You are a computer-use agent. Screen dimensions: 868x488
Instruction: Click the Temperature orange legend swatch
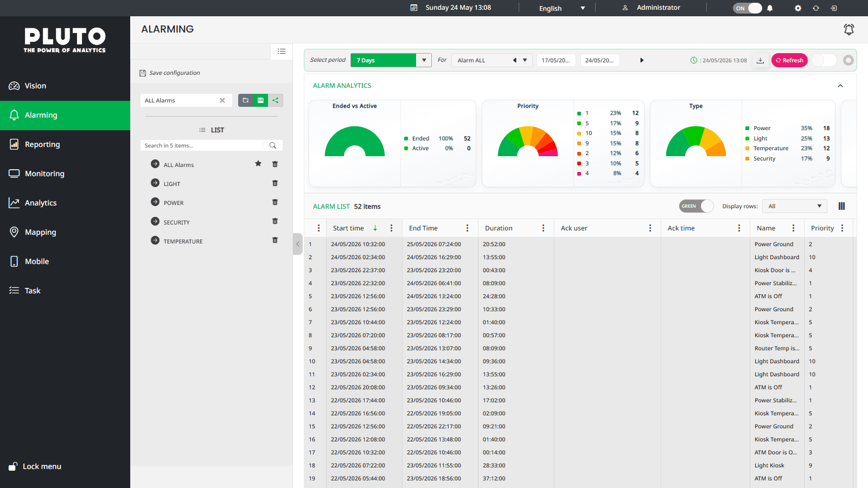tap(748, 149)
